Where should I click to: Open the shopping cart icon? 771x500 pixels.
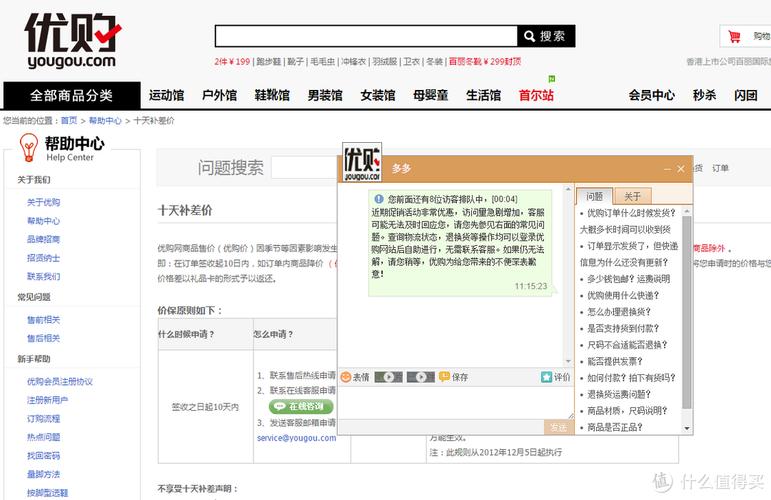tap(735, 36)
